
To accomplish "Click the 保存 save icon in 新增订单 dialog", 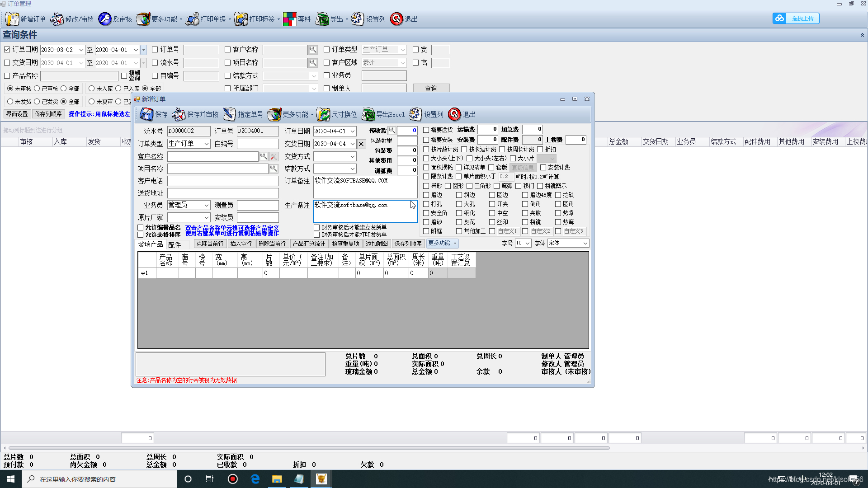I will click(146, 114).
